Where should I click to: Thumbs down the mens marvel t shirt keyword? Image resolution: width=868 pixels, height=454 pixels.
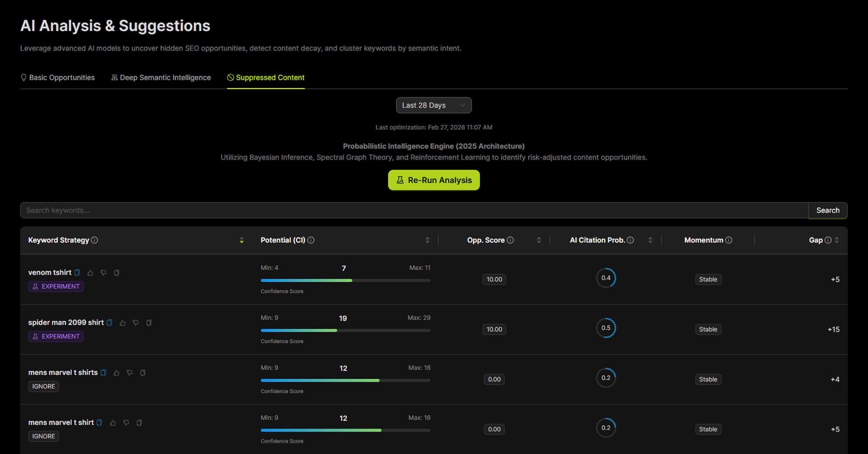126,422
